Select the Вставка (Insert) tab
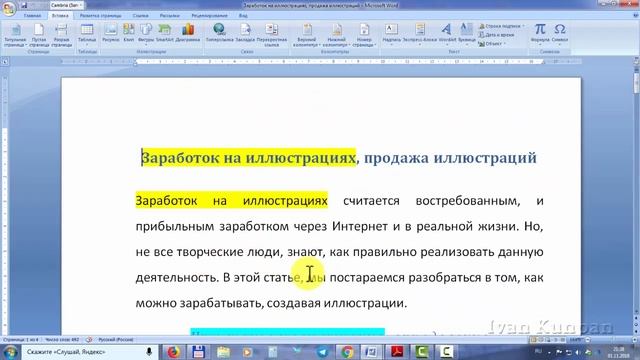Image resolution: width=640 pixels, height=360 pixels. pyautogui.click(x=60, y=16)
